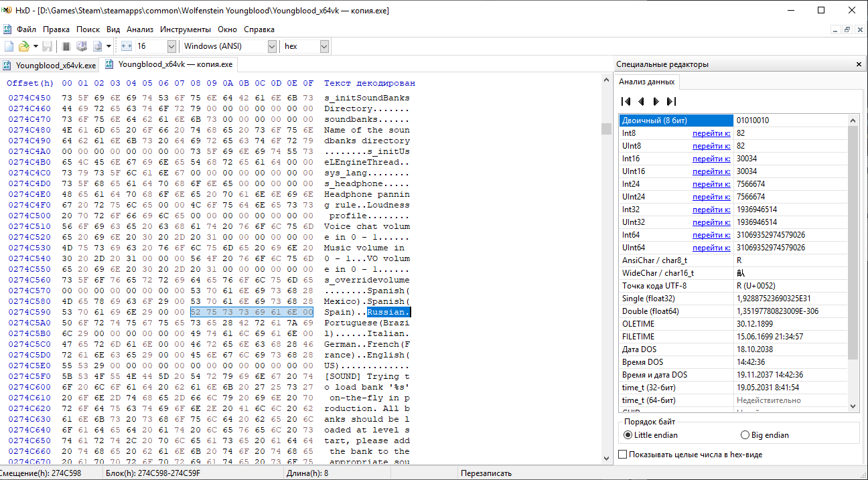Open the Справка menu

click(259, 29)
